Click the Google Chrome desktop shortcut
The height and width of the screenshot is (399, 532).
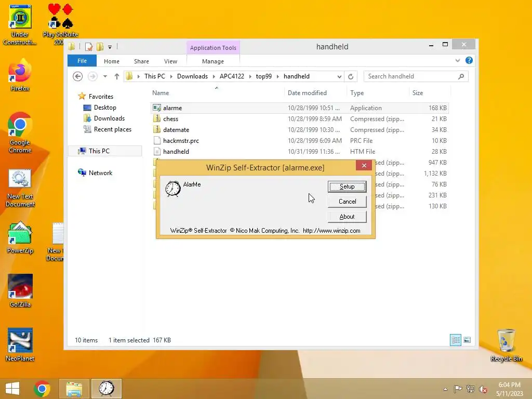20,132
